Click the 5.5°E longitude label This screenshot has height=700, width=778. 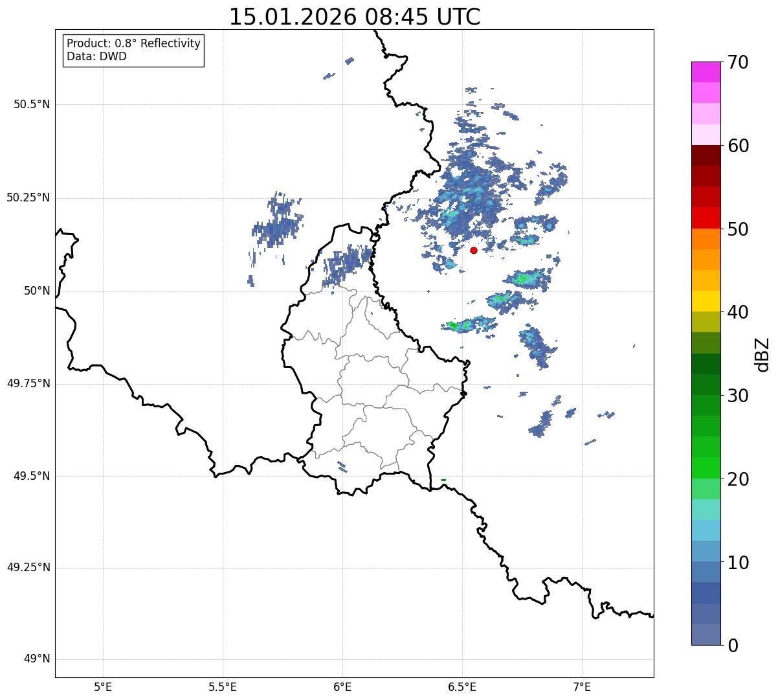pyautogui.click(x=223, y=687)
